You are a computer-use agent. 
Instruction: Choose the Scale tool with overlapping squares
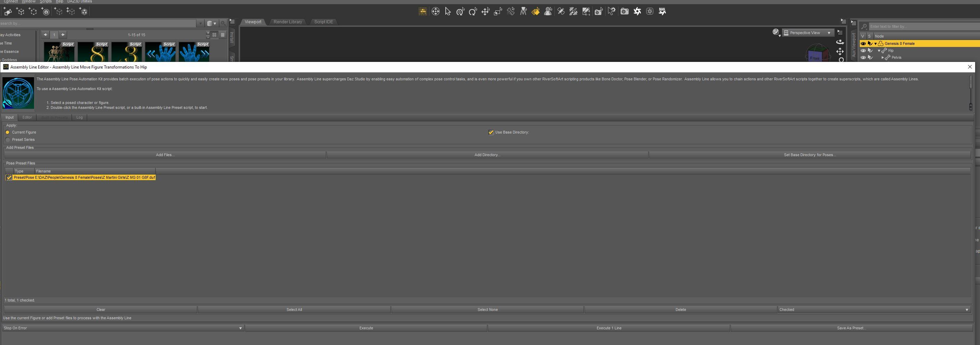tap(498, 11)
